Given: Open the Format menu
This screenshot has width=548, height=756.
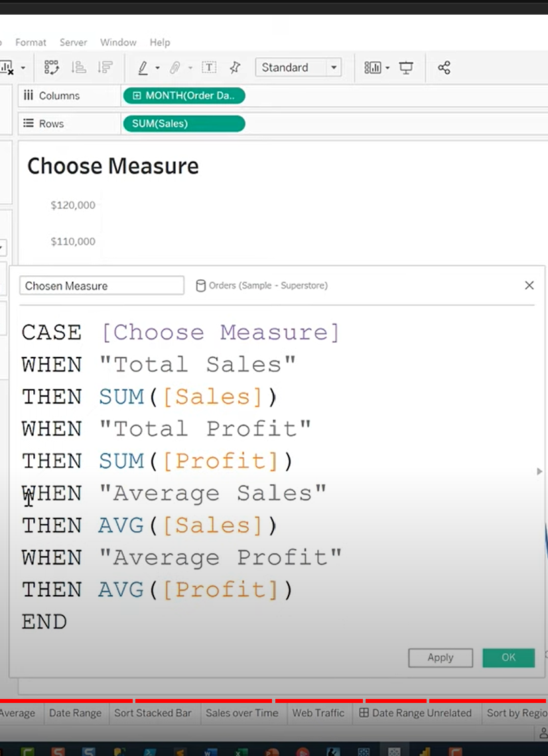Looking at the screenshot, I should (31, 42).
